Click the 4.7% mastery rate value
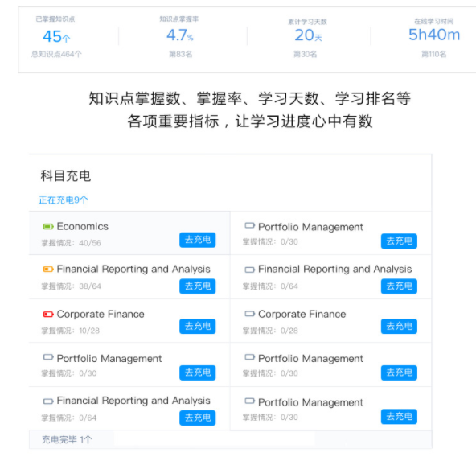 tap(180, 35)
